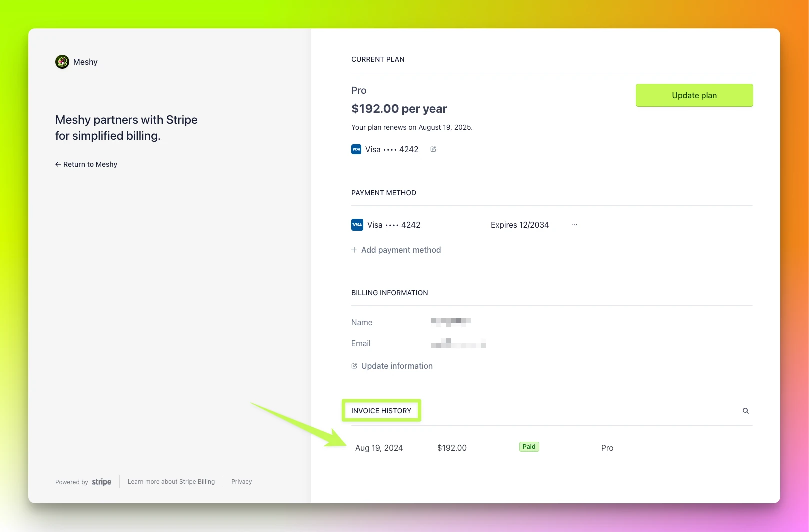
Task: Open Learn more about Stripe Billing
Action: (171, 482)
